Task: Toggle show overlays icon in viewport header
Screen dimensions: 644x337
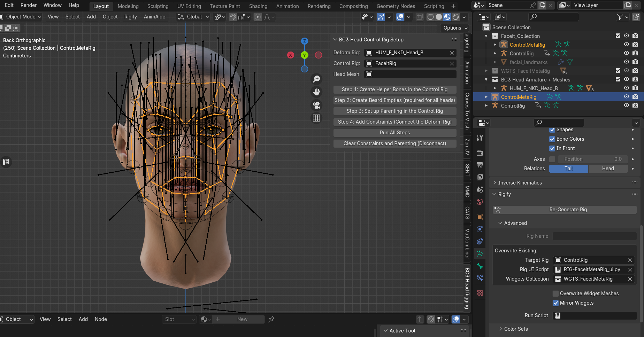Action: coord(400,17)
